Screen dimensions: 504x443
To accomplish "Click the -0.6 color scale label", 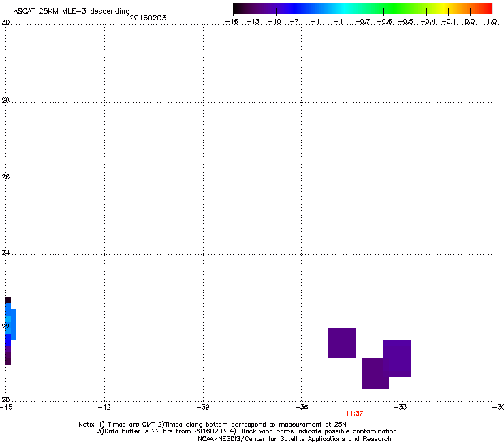I will tap(384, 22).
